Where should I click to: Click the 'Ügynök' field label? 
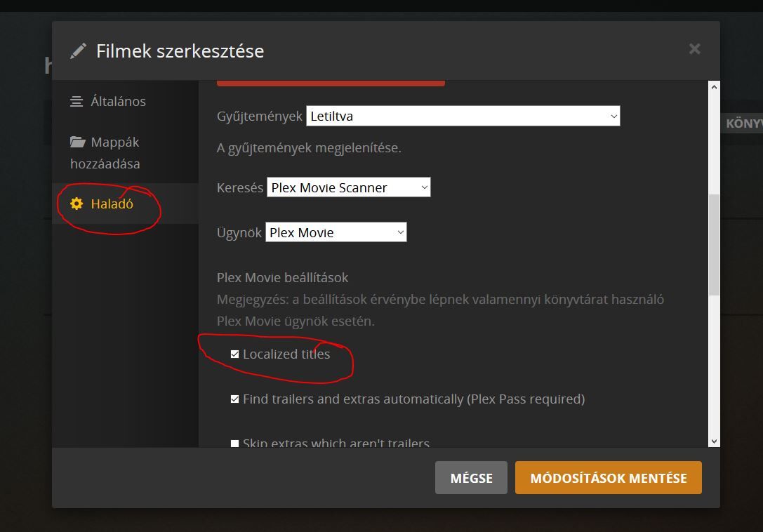239,232
